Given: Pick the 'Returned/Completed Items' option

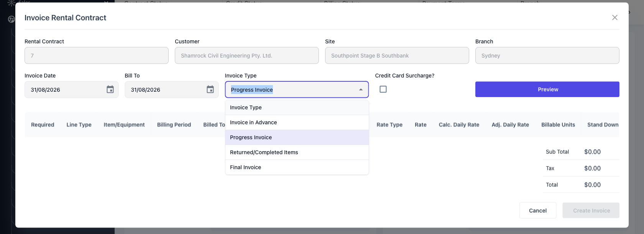Looking at the screenshot, I should (297, 152).
